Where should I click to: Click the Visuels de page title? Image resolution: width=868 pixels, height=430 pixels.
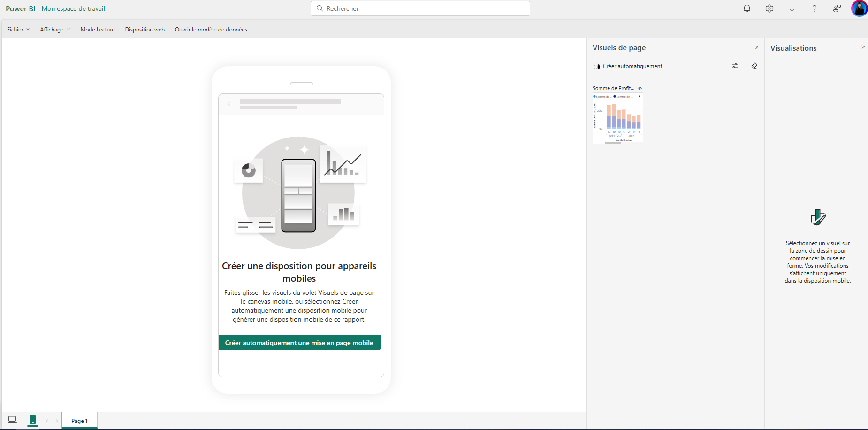[619, 47]
